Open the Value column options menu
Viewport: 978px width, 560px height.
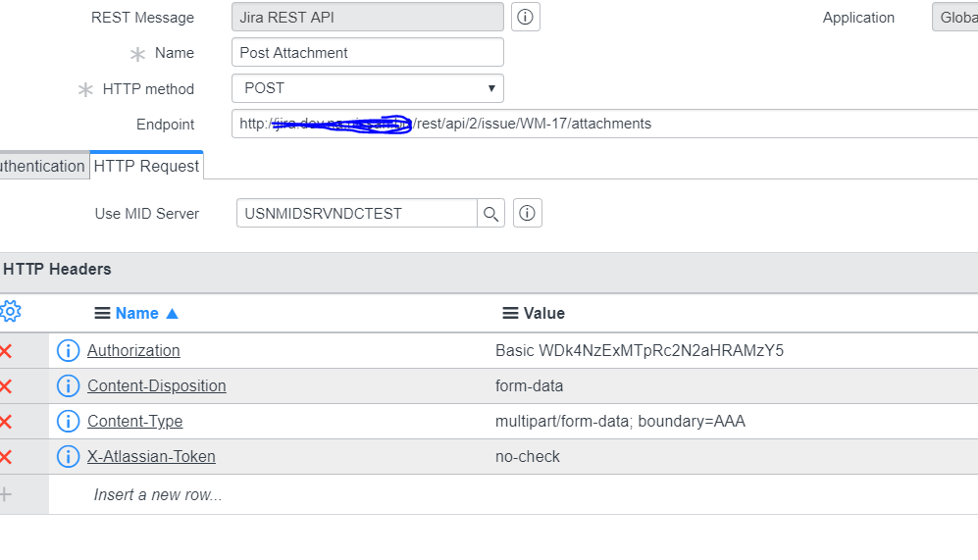tap(510, 313)
